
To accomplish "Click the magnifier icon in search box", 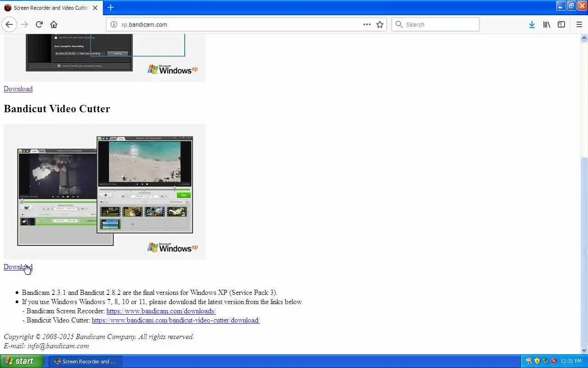I will pos(399,24).
